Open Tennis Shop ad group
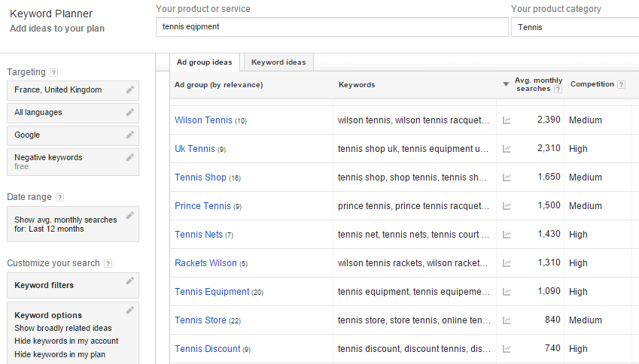This screenshot has height=364, width=639. [x=200, y=177]
